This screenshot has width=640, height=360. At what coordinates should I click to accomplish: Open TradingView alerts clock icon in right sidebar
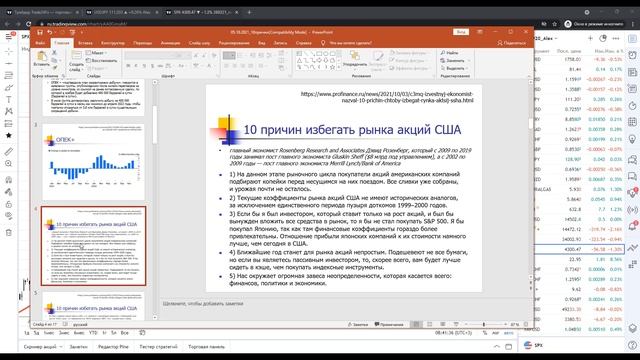[633, 55]
